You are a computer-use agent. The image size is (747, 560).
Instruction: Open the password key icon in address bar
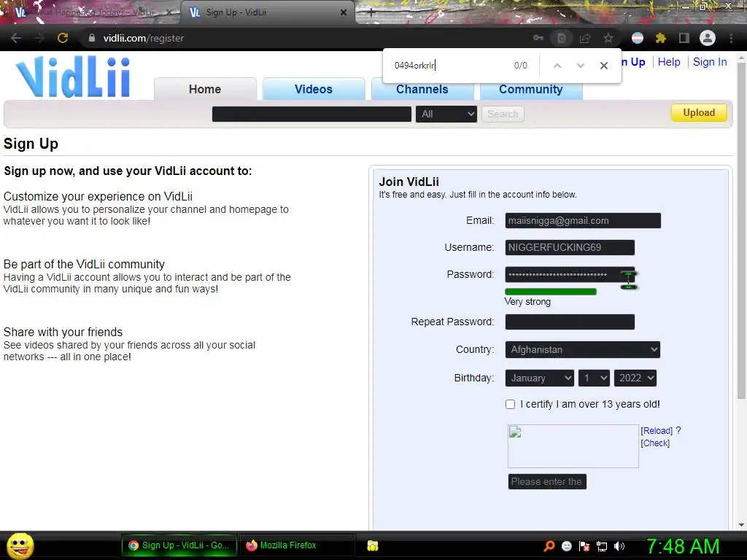pyautogui.click(x=538, y=38)
